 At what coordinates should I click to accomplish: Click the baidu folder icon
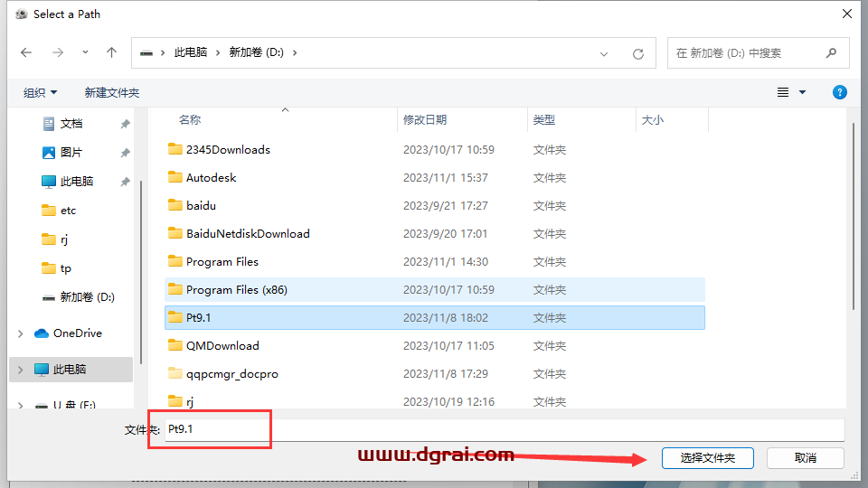coord(175,205)
